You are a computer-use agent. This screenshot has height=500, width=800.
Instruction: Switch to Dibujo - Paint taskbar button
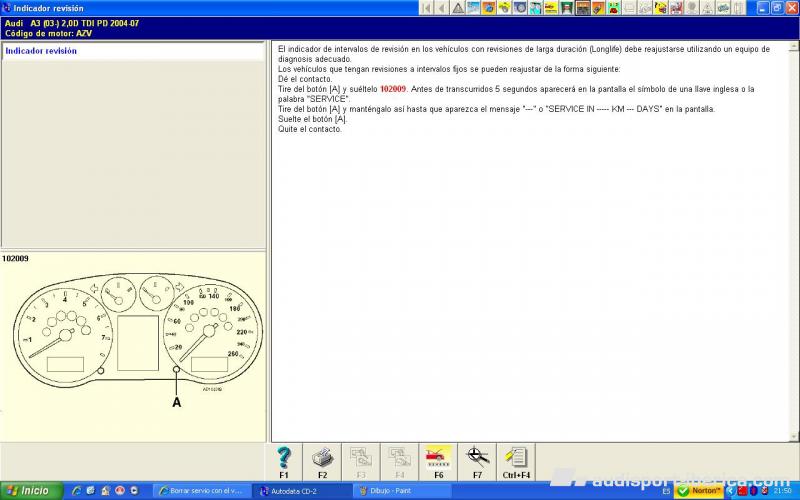(403, 491)
